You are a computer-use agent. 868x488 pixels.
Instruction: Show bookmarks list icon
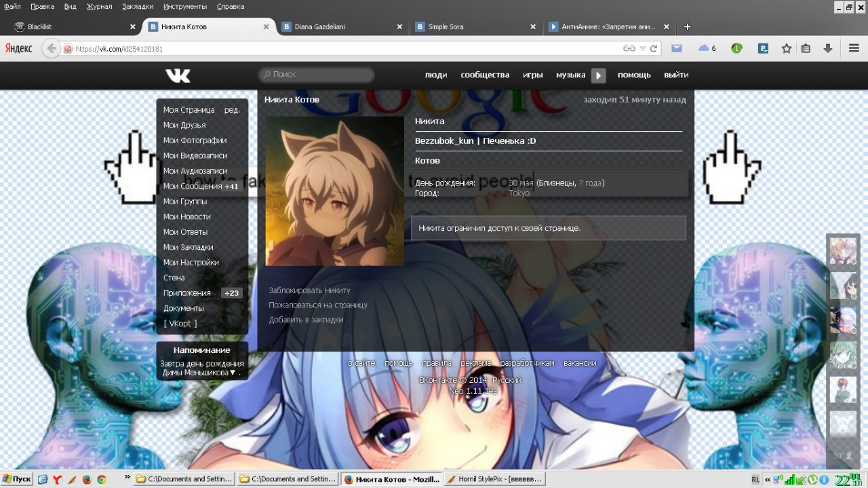[806, 48]
